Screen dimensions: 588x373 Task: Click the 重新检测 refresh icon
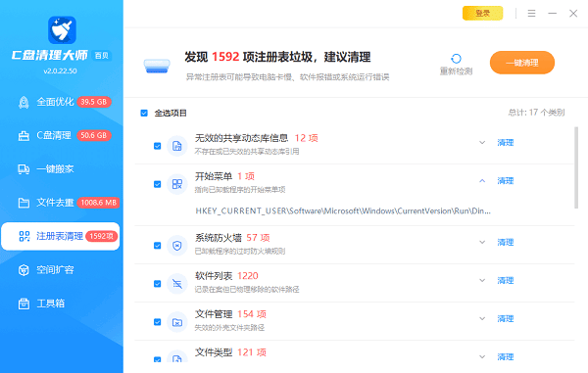[456, 59]
